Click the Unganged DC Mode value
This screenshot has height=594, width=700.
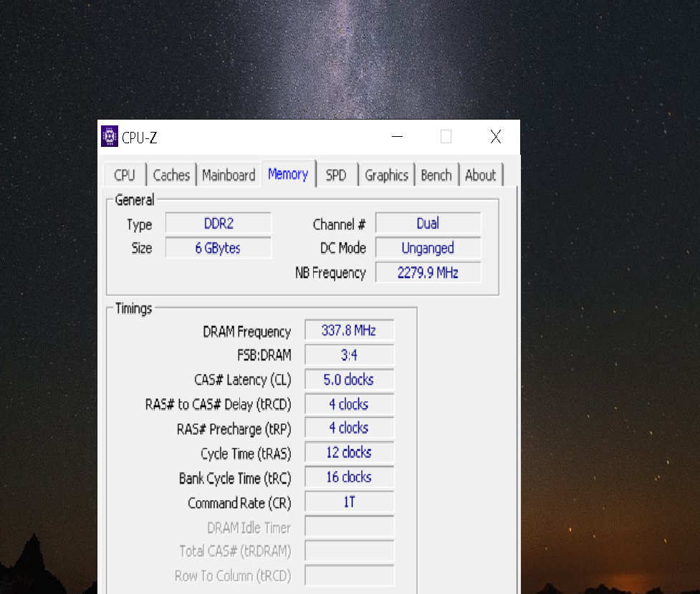coord(428,248)
